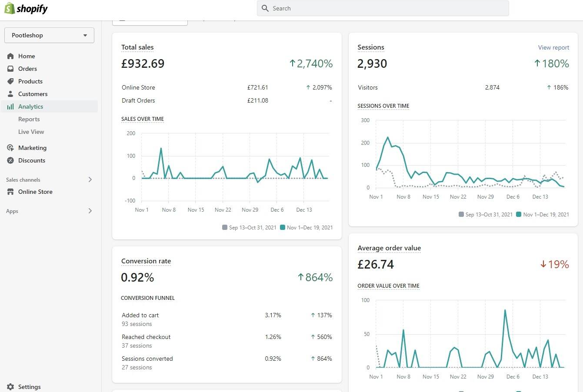
Task: Click the Nov 1–Dec 19 sales legend swatch
Action: (283, 227)
